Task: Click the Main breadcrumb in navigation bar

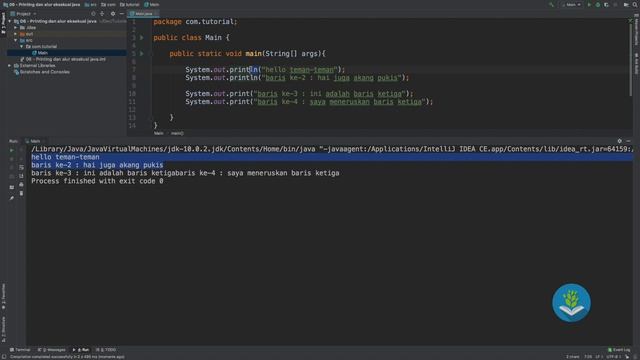Action: point(151,4)
